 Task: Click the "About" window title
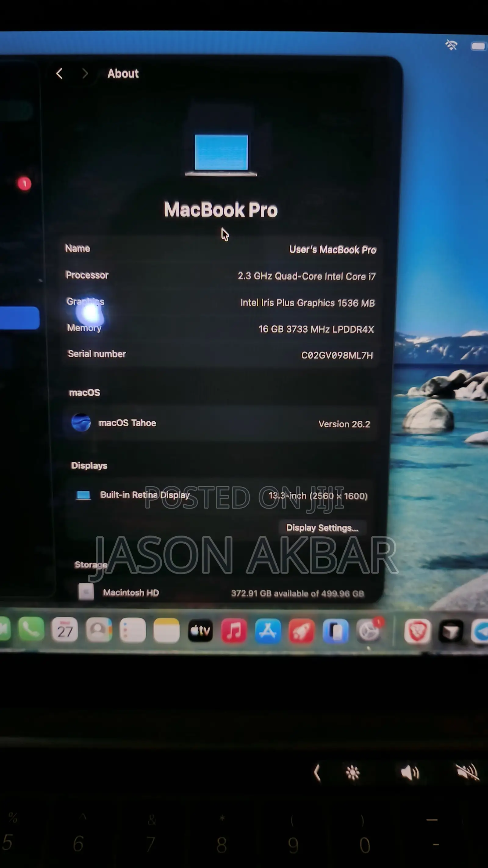click(x=123, y=74)
